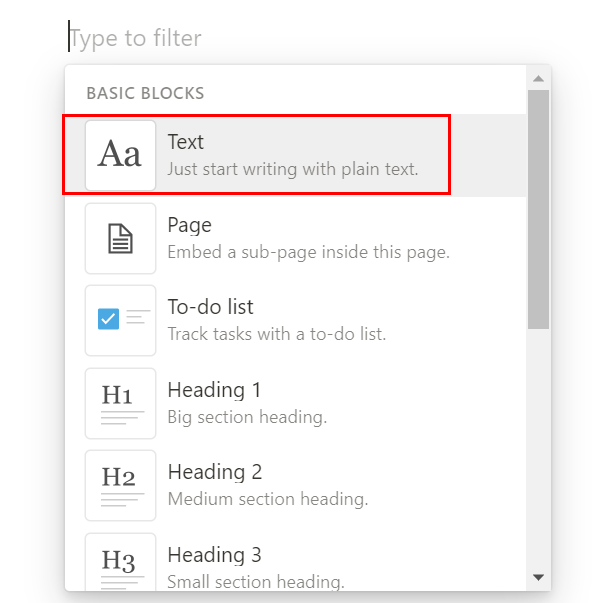Click 'Embed a sub-page inside this page.'
592x603 pixels.
pyautogui.click(x=309, y=252)
